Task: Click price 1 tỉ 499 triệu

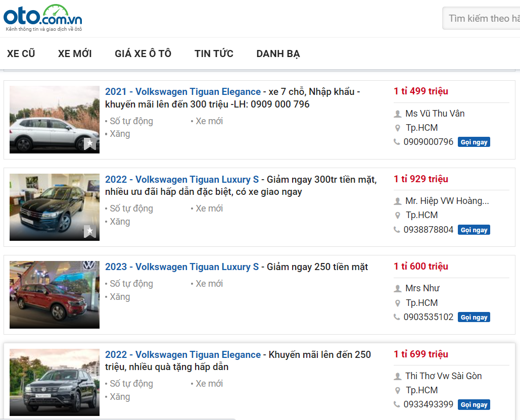Action: pyautogui.click(x=421, y=91)
